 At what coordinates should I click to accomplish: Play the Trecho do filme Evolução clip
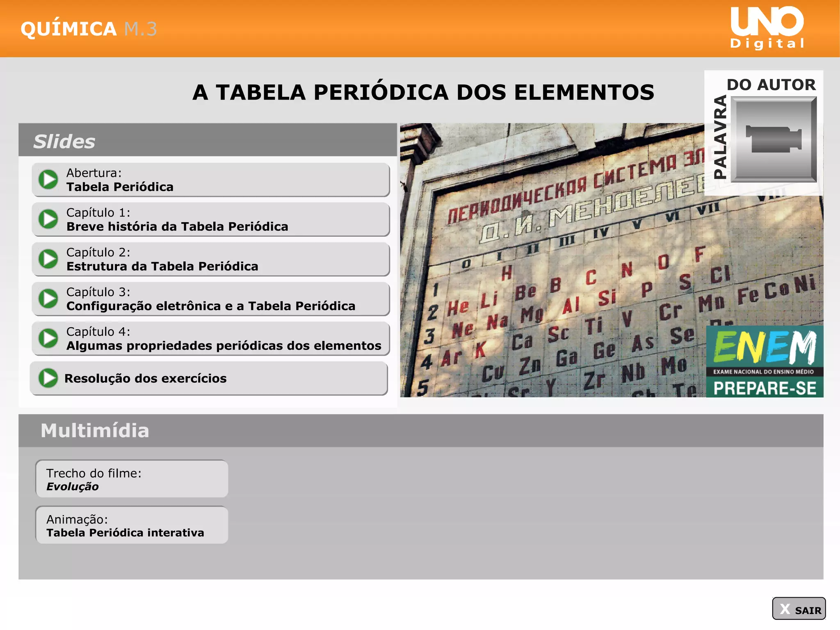pos(132,479)
